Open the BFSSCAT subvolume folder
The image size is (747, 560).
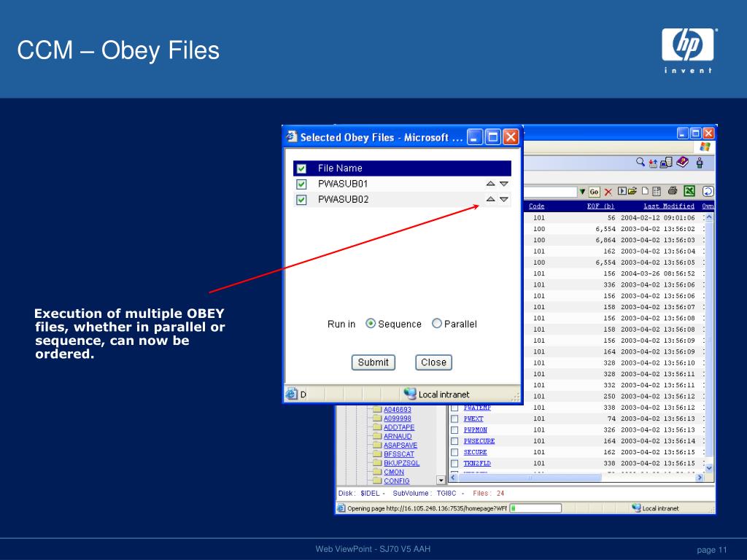[399, 454]
